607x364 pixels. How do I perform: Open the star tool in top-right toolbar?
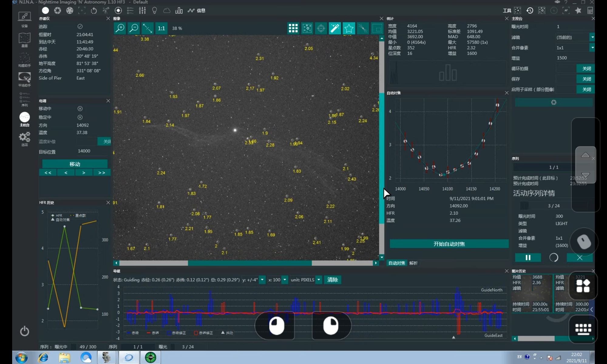[x=578, y=11]
